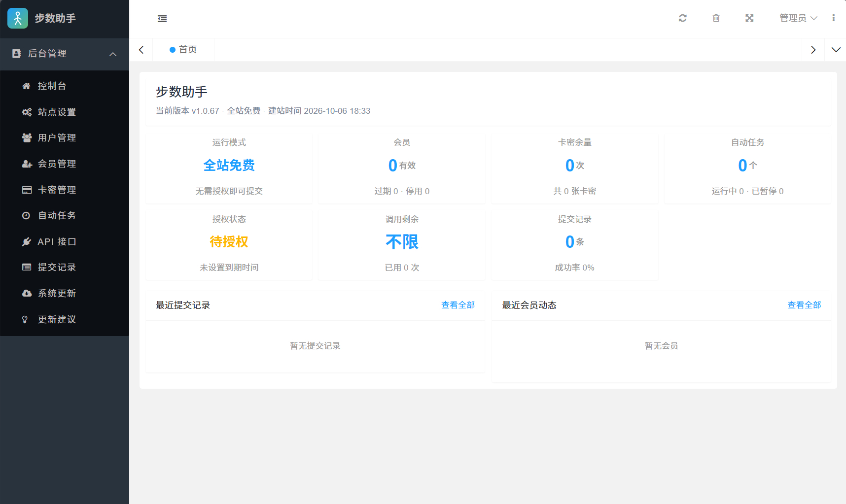Click 查看全部 for 最近会员动态
Screen dimensions: 846x504
pyautogui.click(x=805, y=305)
